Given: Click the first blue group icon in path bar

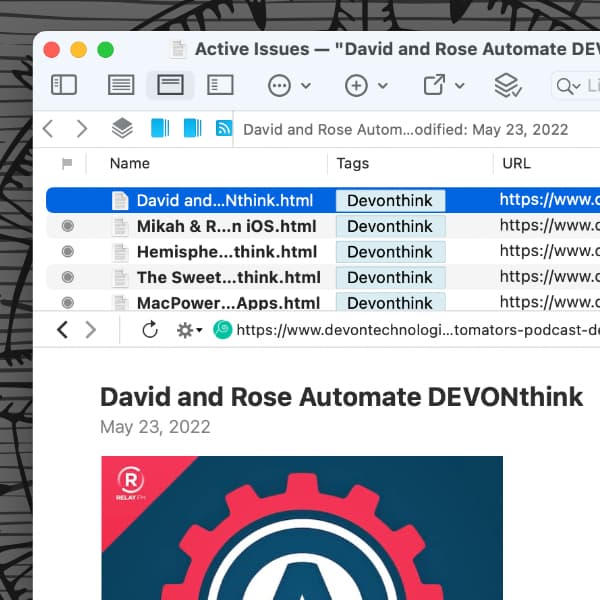Looking at the screenshot, I should [x=160, y=128].
